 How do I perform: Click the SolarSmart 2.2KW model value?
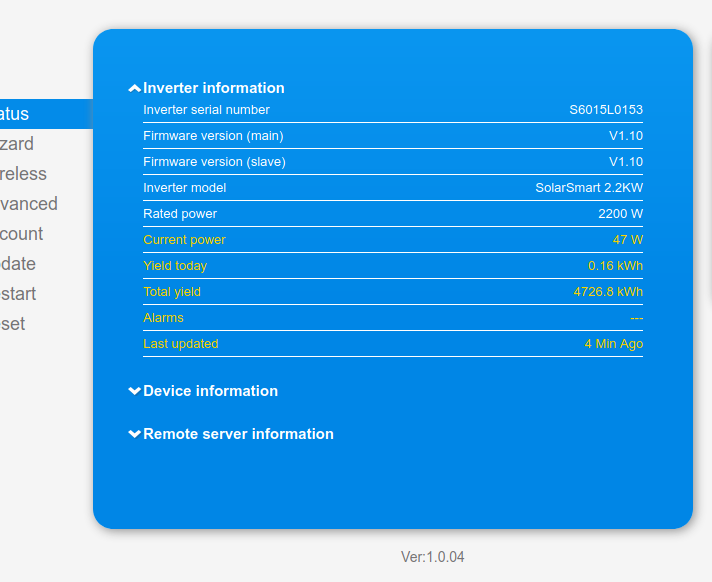pyautogui.click(x=589, y=188)
